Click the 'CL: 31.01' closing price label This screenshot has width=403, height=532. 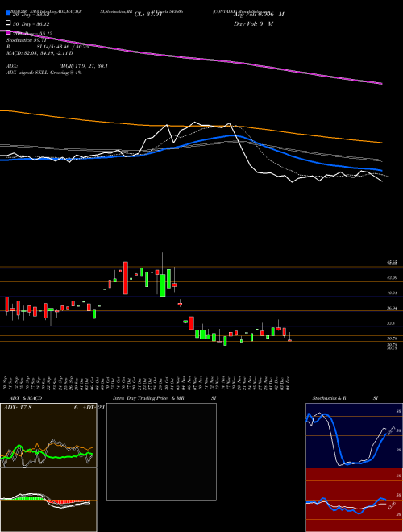click(x=148, y=15)
